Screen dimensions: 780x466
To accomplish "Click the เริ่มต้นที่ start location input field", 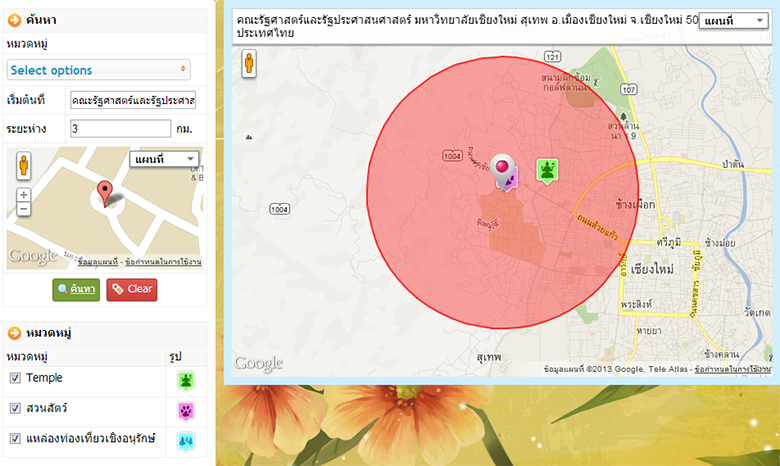I will tap(133, 100).
